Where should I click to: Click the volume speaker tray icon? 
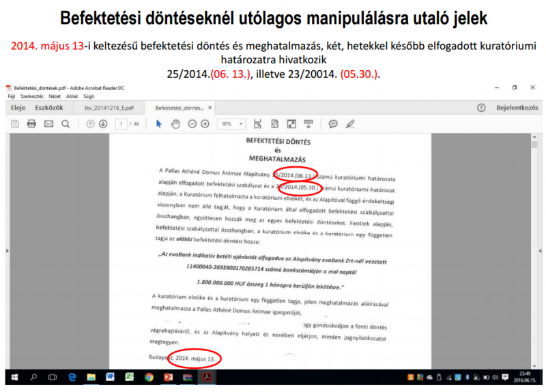point(495,377)
